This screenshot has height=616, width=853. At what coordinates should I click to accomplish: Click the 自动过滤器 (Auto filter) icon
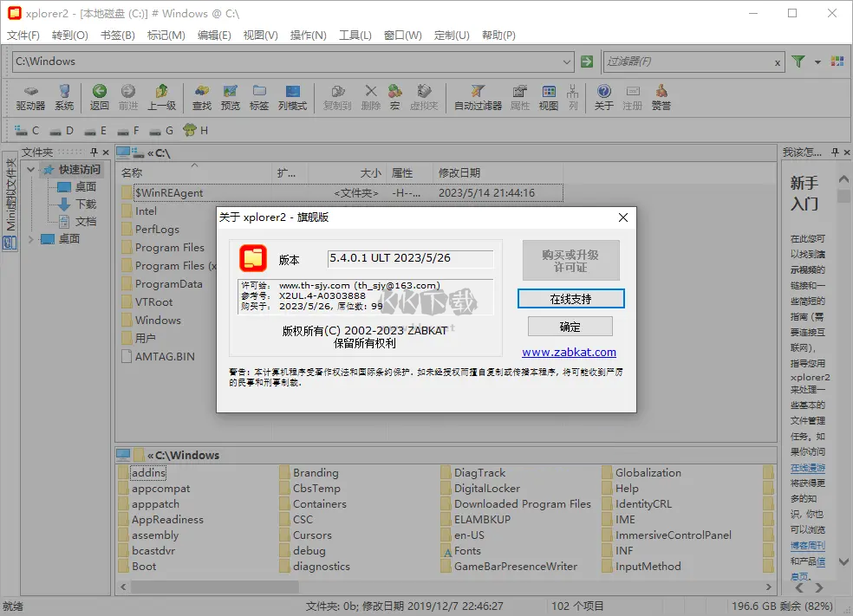[x=478, y=95]
